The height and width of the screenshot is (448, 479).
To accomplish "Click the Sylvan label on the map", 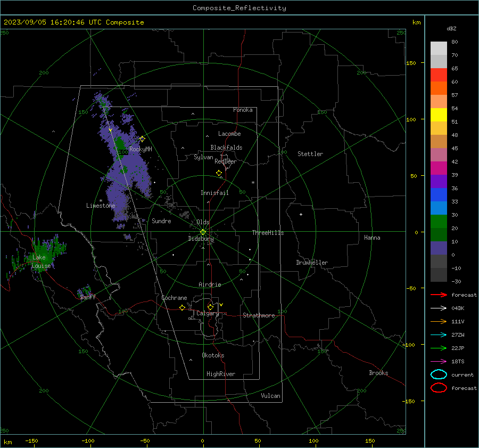I will point(203,157).
